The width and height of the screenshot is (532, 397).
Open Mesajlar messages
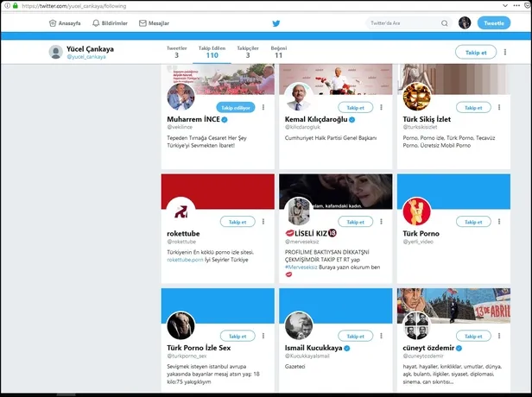tap(154, 23)
